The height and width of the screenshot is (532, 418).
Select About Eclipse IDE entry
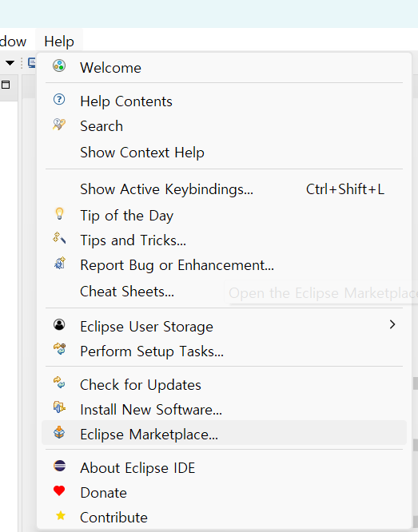[224, 468]
